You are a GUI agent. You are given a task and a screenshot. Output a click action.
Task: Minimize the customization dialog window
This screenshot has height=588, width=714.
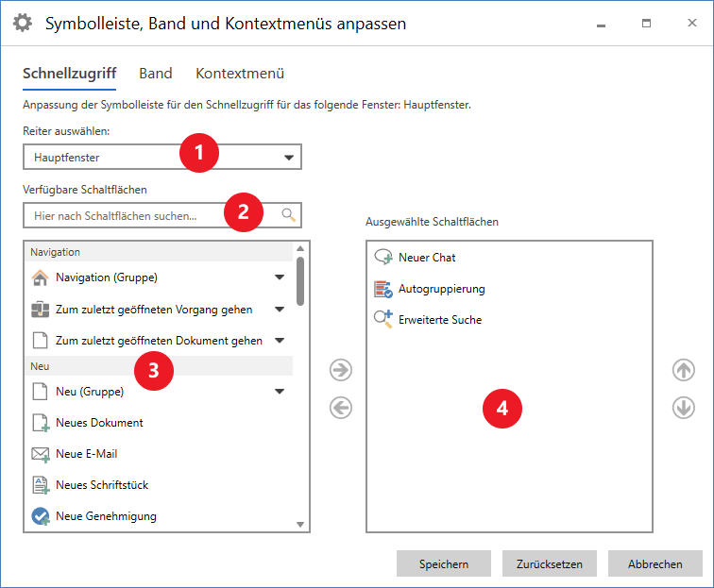point(601,24)
